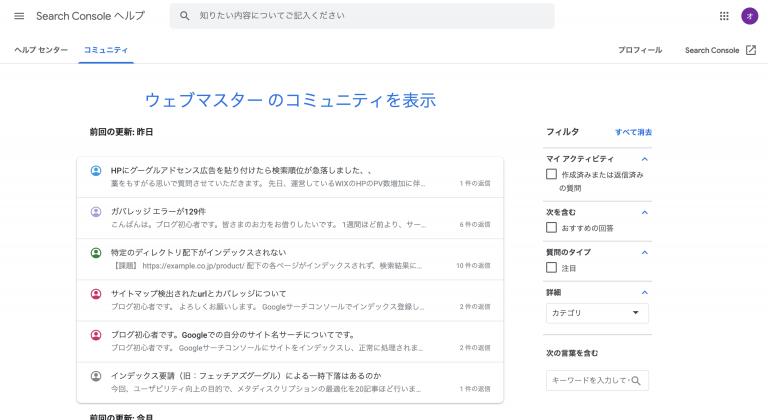Image resolution: width=768 pixels, height=420 pixels.
Task: Click the 前回の更新: 昨日 label
Action: (121, 132)
